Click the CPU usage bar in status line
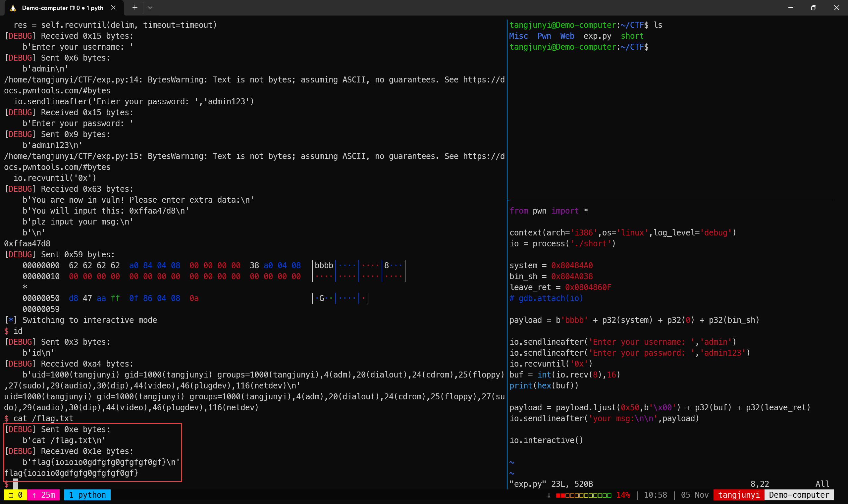The height and width of the screenshot is (504, 848). pos(583,495)
